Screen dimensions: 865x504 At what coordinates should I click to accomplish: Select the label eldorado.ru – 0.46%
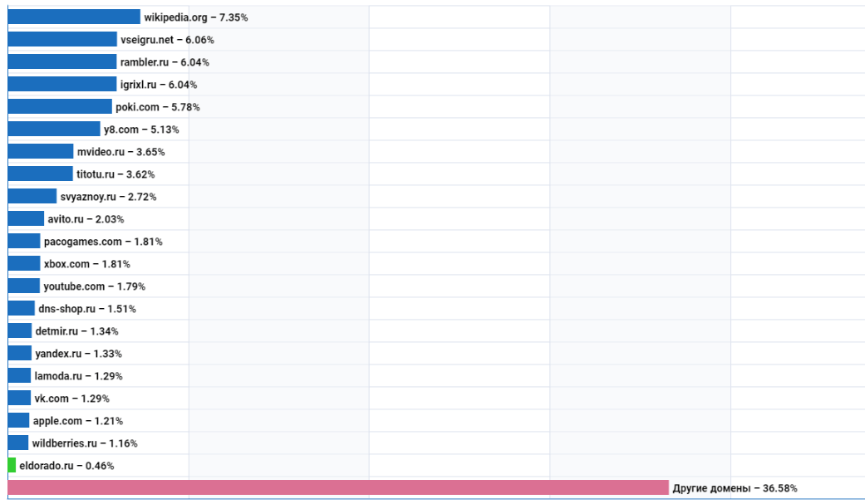[66, 466]
